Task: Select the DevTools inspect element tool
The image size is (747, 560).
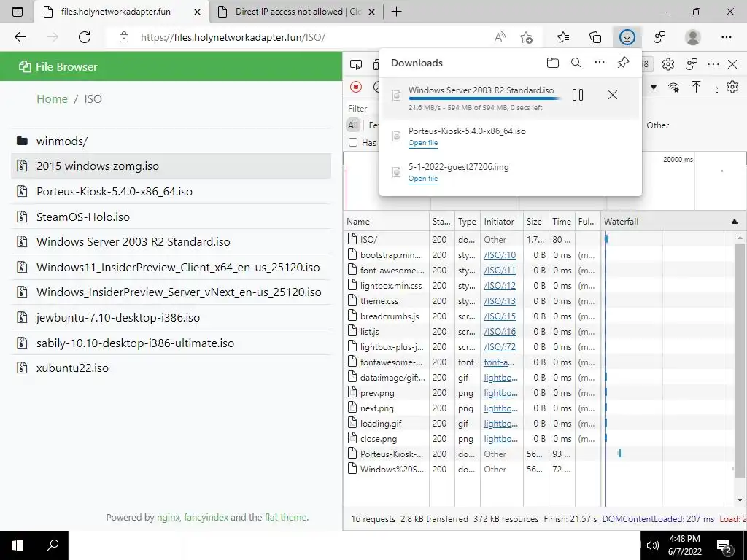Action: click(x=356, y=64)
